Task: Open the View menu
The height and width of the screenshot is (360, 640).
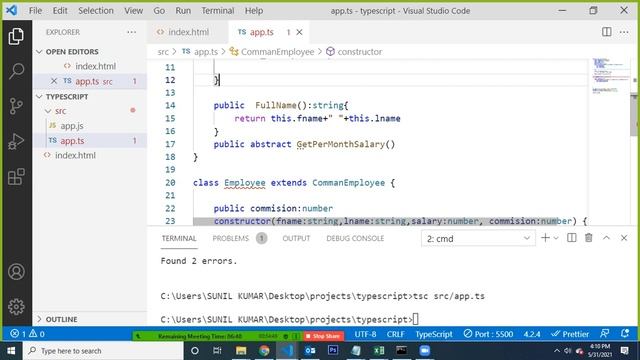Action: click(x=133, y=11)
